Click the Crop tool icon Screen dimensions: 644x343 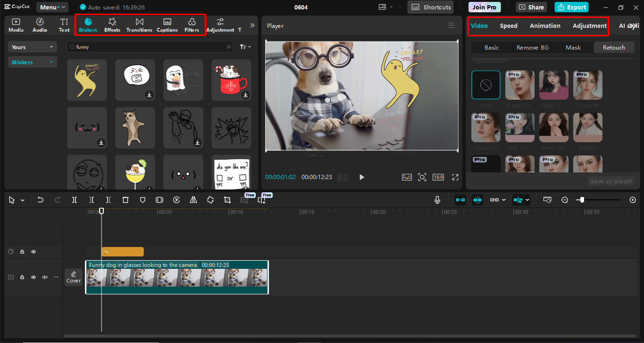pos(227,200)
